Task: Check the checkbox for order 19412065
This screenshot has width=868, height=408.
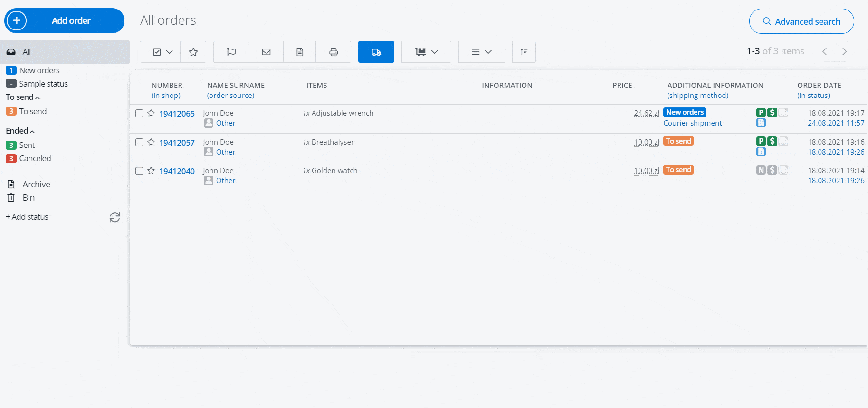Action: point(139,113)
